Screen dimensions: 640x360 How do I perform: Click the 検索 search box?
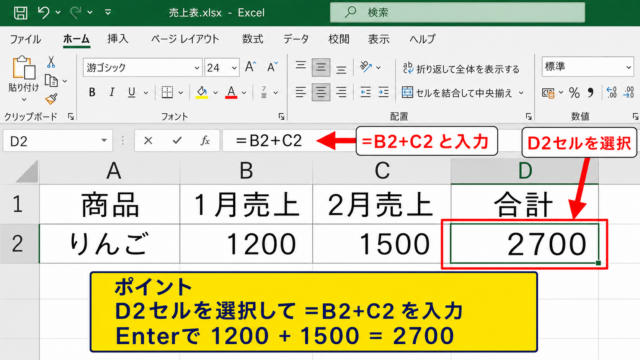(x=457, y=12)
